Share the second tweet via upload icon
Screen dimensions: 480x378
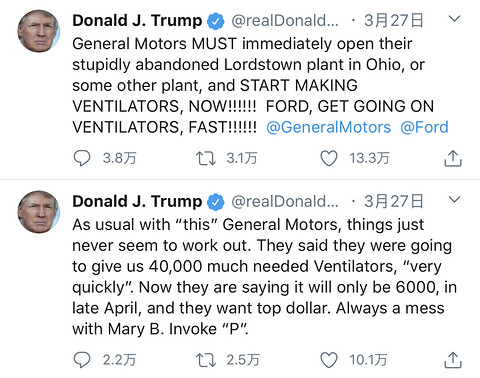453,360
